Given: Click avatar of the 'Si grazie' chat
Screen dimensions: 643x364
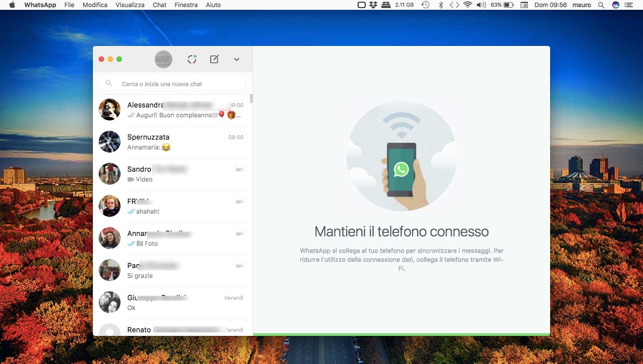Looking at the screenshot, I should click(109, 270).
